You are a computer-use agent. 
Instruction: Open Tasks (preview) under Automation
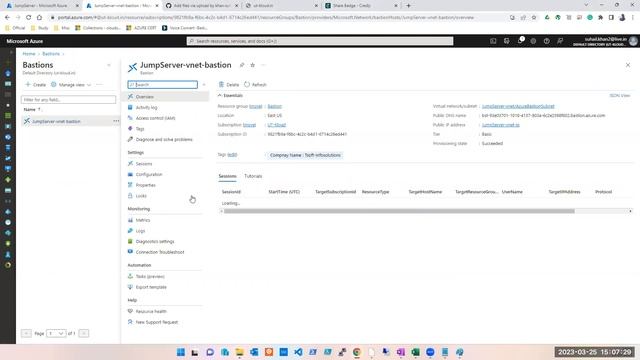pos(150,276)
